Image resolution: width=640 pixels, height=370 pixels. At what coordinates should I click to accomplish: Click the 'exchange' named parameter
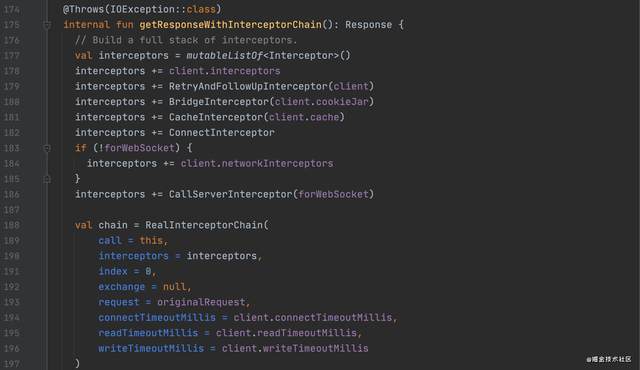point(122,287)
